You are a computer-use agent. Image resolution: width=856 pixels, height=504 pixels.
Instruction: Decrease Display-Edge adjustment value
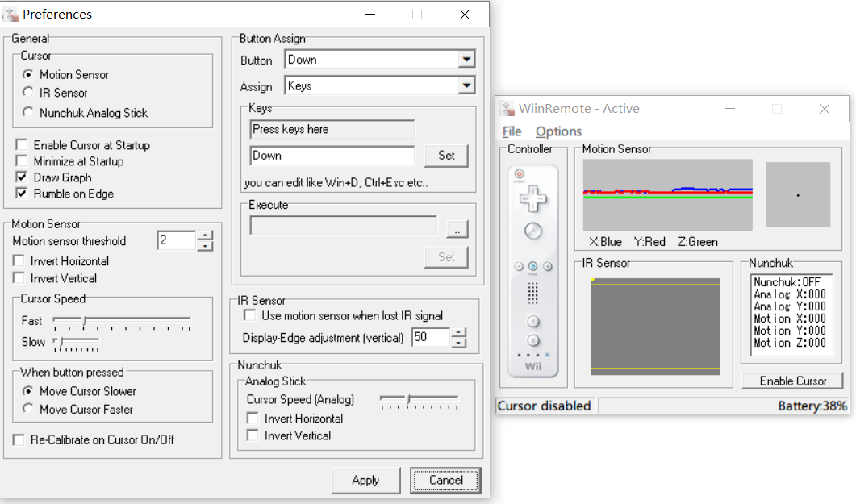(459, 343)
